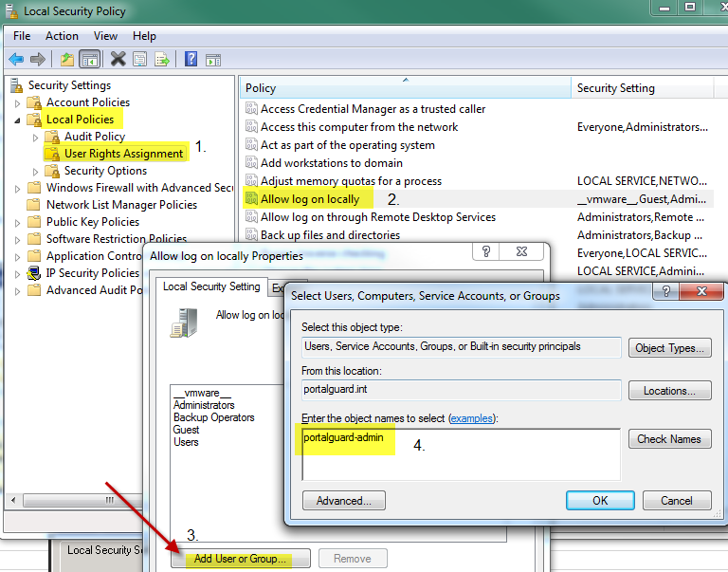Click the Up one level folder icon

pyautogui.click(x=67, y=60)
